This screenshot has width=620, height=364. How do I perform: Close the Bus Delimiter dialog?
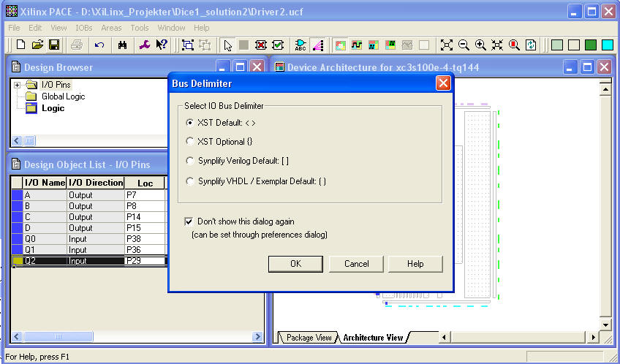tap(443, 83)
